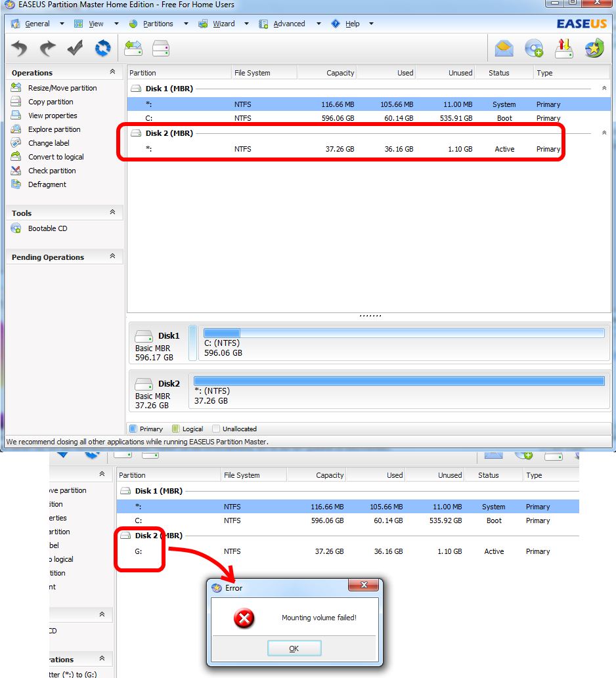Click the Refresh disk information icon
616x678 pixels.
point(102,48)
